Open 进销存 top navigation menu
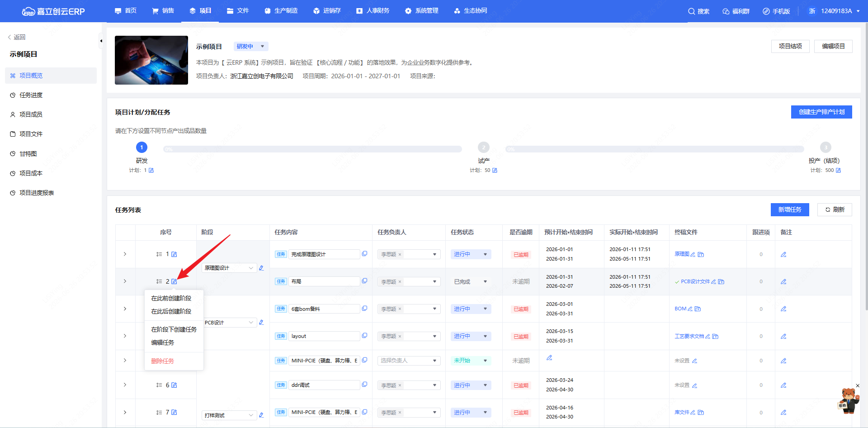Viewport: 868px width, 428px height. point(327,11)
